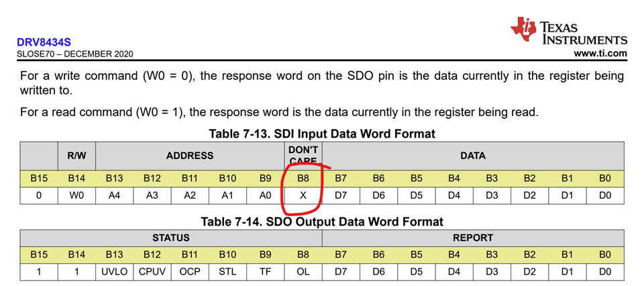The height and width of the screenshot is (286, 644).
Task: Select the A4 address bit cell
Action: tap(115, 195)
